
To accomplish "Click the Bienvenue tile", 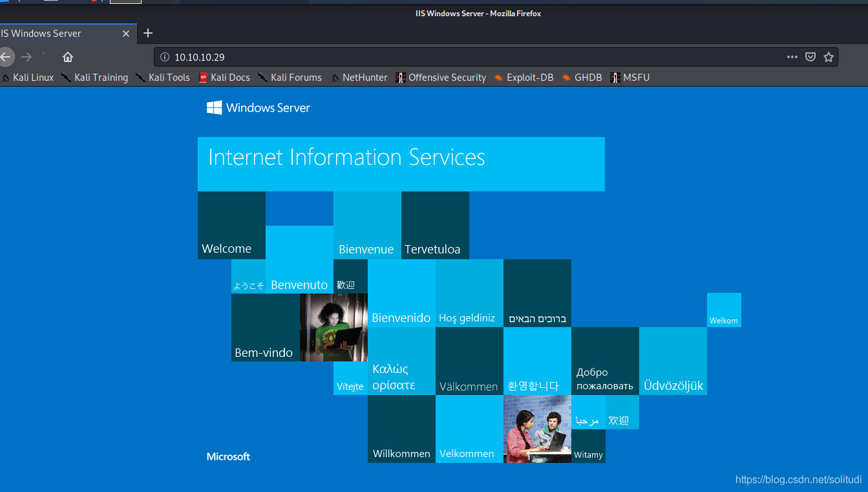I will (x=367, y=225).
